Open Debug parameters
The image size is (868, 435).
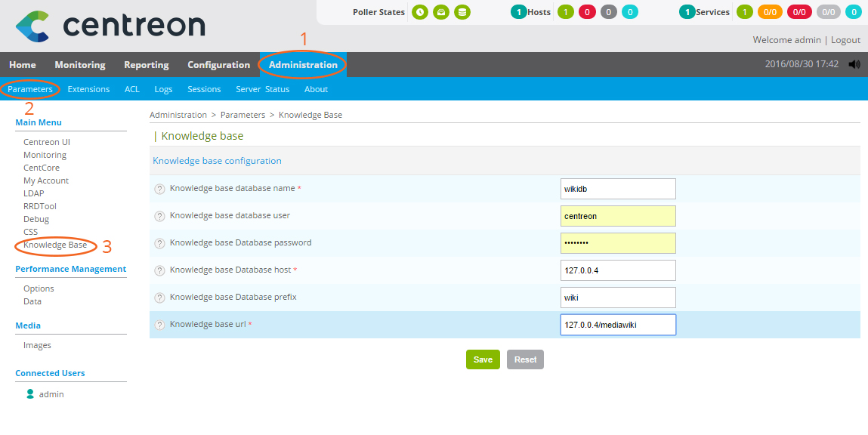[x=36, y=219]
